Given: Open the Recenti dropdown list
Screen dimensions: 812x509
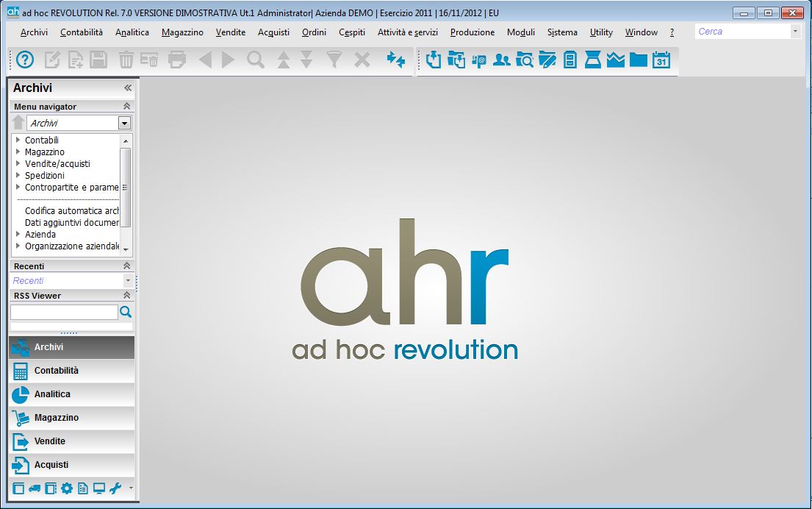Looking at the screenshot, I should [x=128, y=280].
